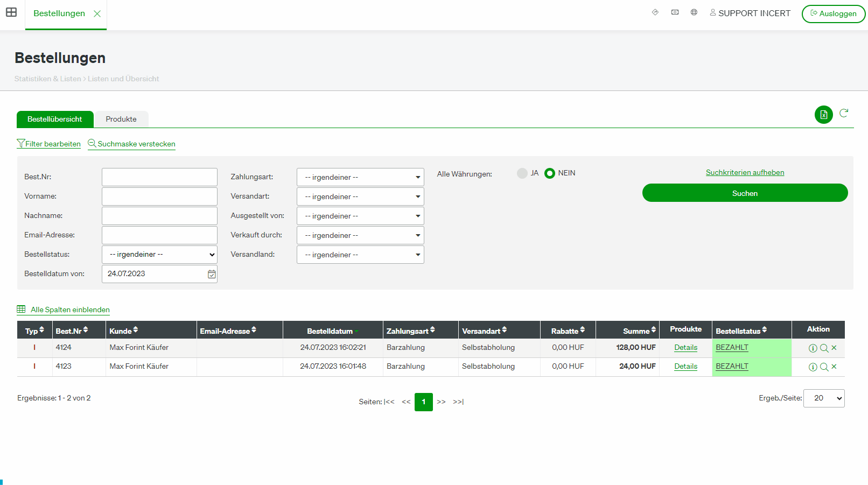Select the Bestellübersicht tab

point(55,120)
